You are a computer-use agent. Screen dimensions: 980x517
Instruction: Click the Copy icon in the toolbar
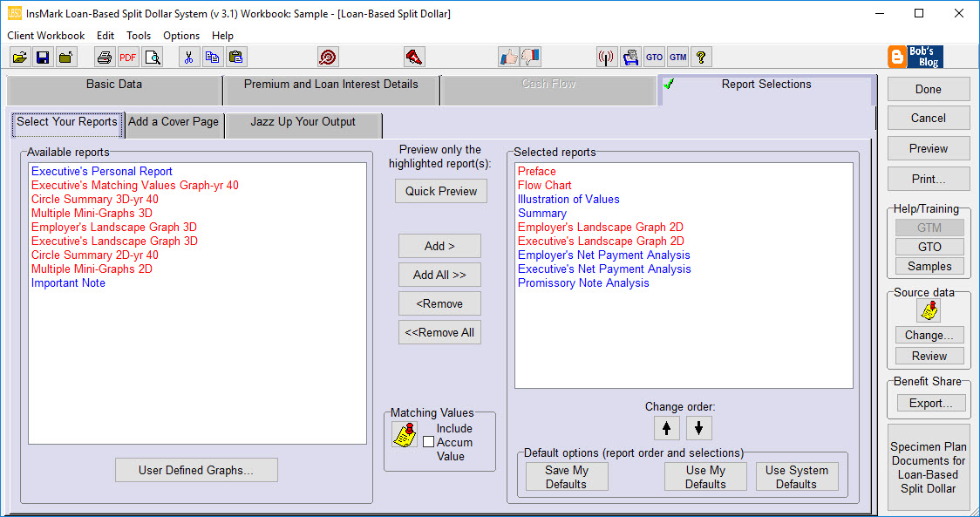(x=211, y=56)
